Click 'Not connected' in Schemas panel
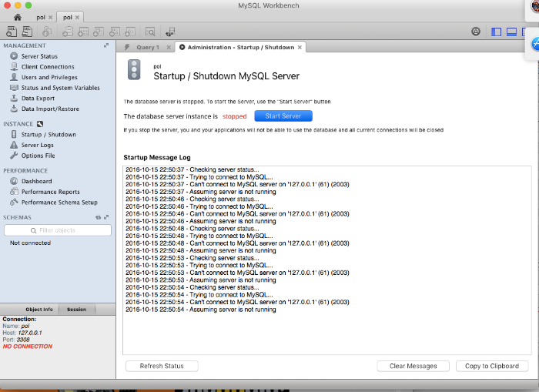539x392 pixels. [30, 243]
